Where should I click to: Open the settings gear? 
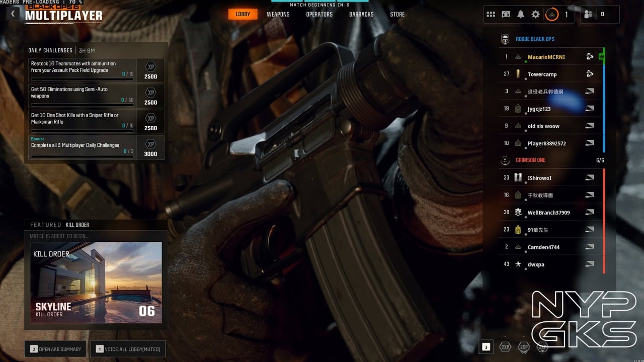click(x=535, y=15)
